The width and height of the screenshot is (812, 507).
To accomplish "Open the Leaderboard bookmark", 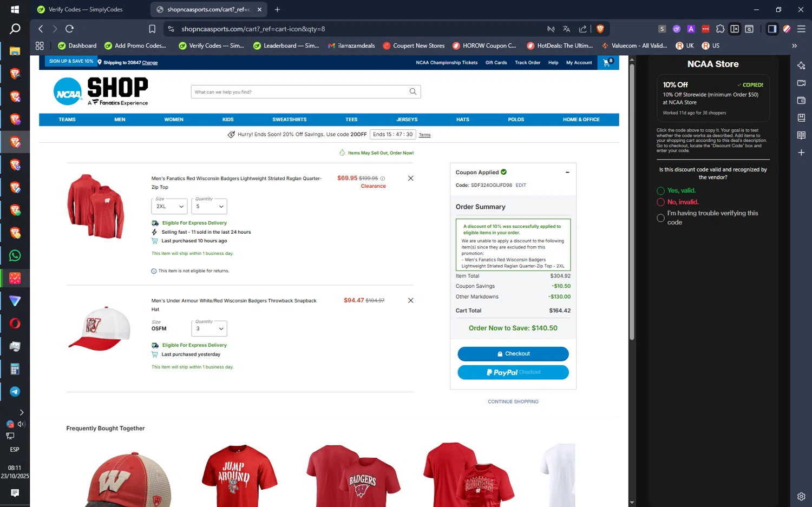I will (286, 45).
